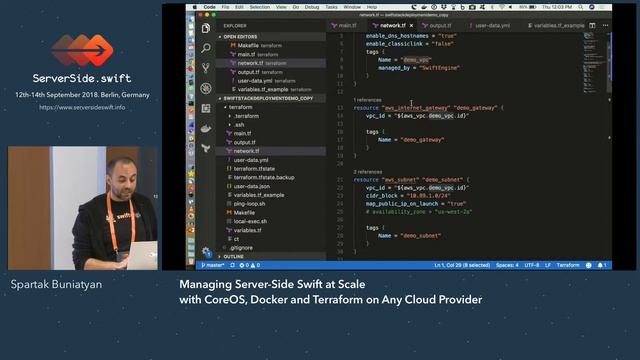Select output.tf in Open Editors list
Viewport: 640px width, 360px height.
pyautogui.click(x=271, y=72)
